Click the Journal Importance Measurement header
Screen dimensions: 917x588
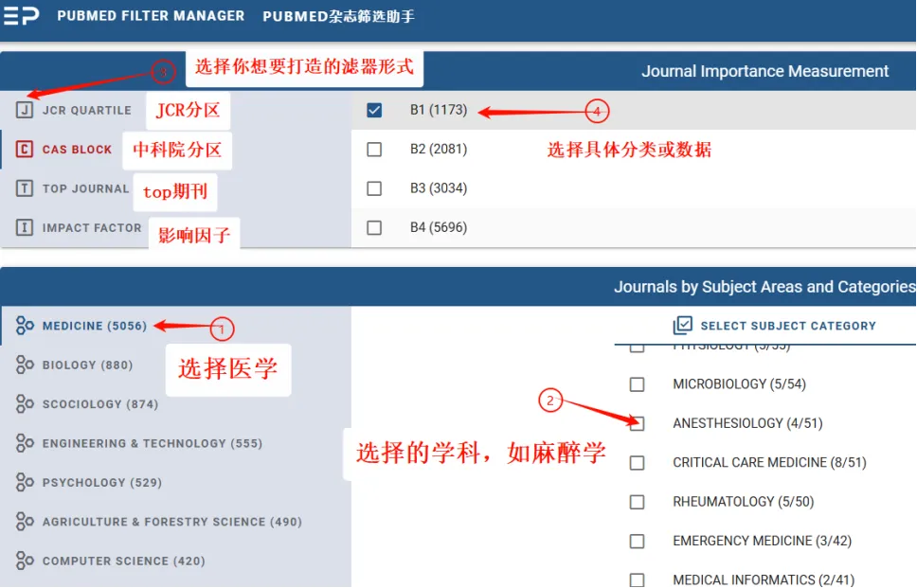[x=764, y=71]
